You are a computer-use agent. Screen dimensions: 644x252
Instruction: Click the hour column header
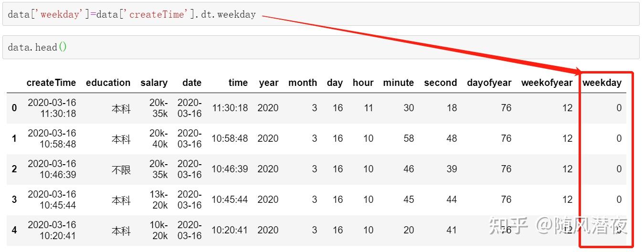363,83
